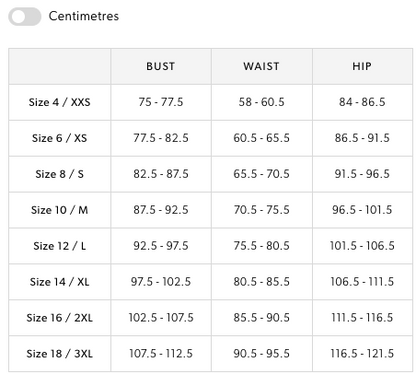This screenshot has width=416, height=374.
Task: Click the Size 14 / XL row label
Action: 59,282
